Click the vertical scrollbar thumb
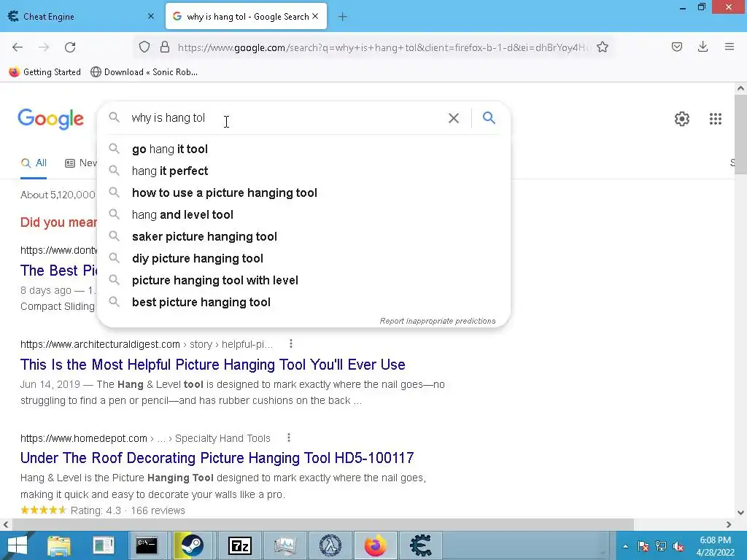The width and height of the screenshot is (747, 560). pos(740,134)
